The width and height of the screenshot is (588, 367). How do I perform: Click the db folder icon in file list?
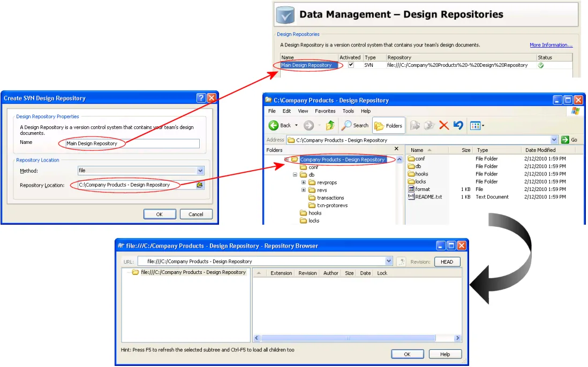pyautogui.click(x=411, y=166)
